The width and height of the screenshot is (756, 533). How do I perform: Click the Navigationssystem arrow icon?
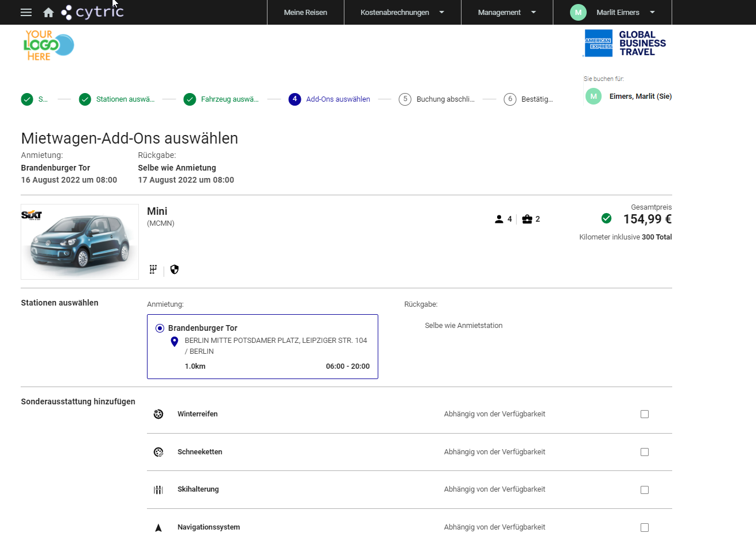point(158,527)
